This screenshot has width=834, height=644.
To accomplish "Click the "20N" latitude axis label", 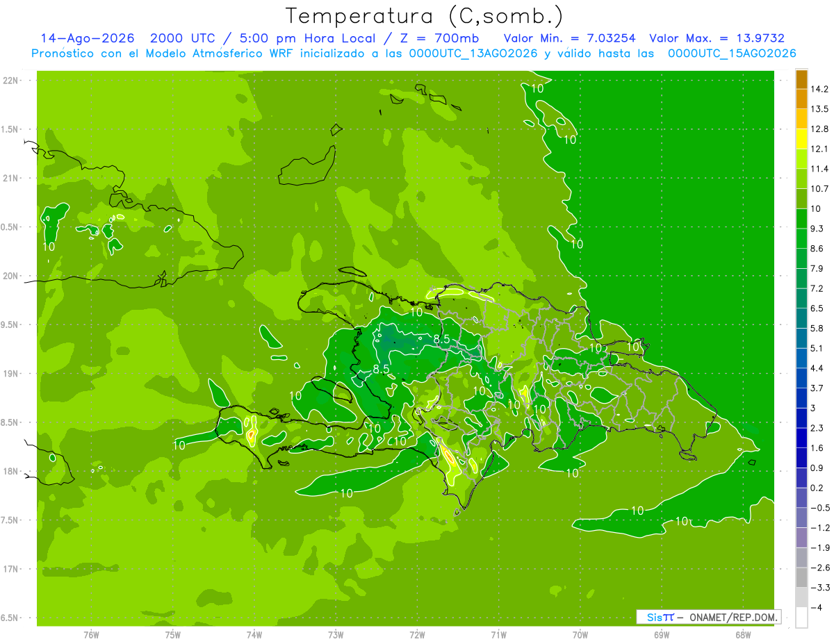I will [10, 276].
